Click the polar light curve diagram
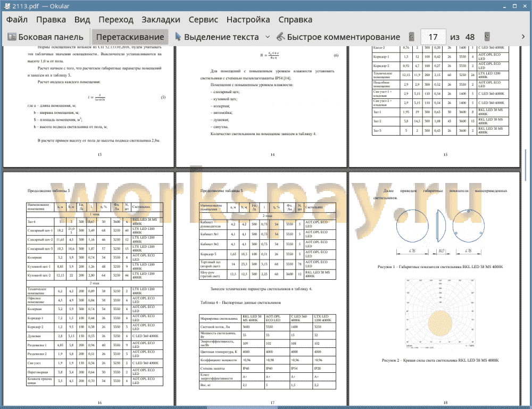This screenshot has width=532, height=409. (440, 313)
